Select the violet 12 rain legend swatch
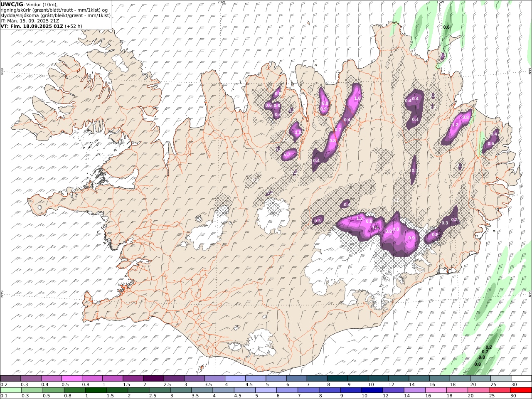 click(x=393, y=390)
